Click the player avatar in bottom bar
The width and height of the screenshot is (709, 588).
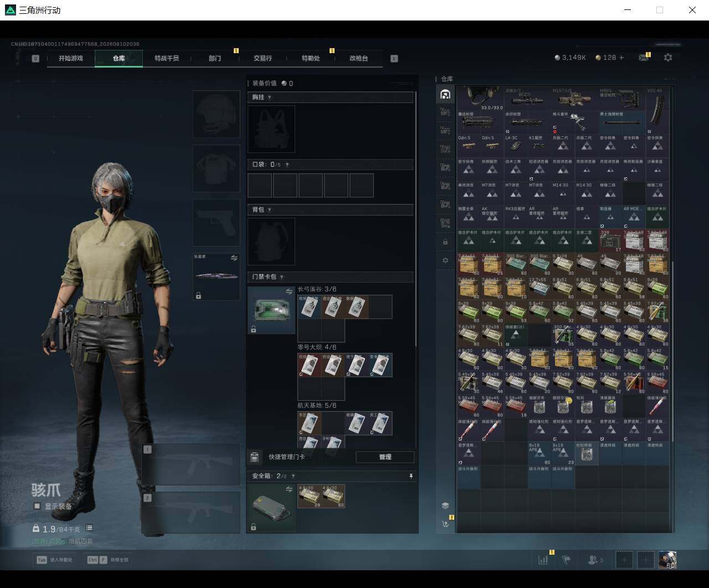(667, 560)
